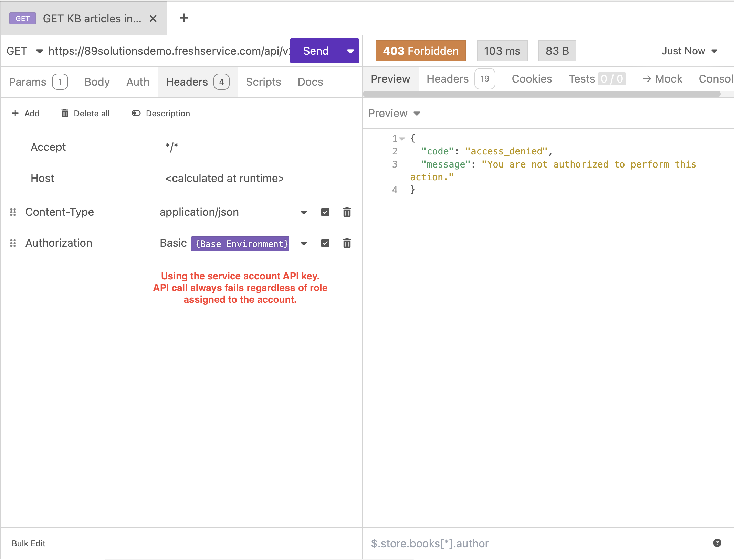Uncheck the Content-Type header checkbox
The width and height of the screenshot is (734, 560).
(x=325, y=212)
